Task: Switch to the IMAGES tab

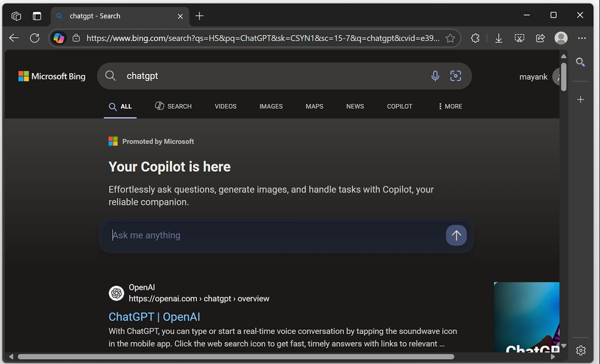Action: point(271,106)
